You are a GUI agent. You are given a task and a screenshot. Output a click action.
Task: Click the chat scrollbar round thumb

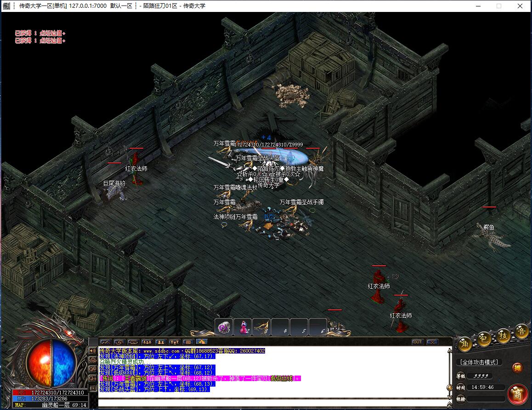[x=450, y=388]
